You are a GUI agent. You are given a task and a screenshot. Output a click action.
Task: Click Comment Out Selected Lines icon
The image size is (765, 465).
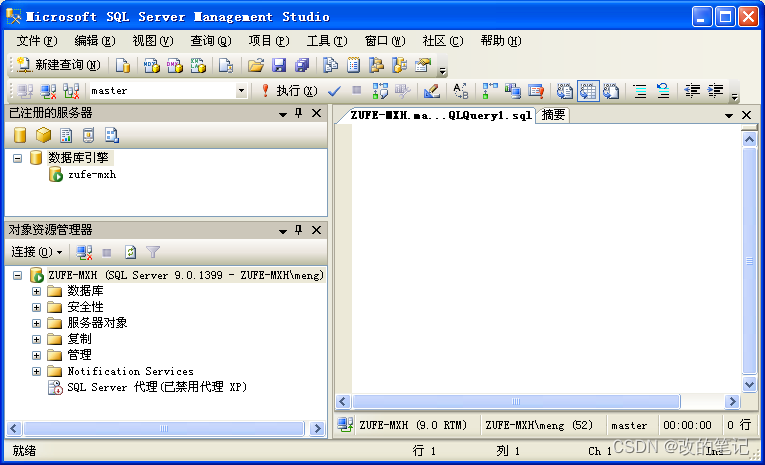640,91
